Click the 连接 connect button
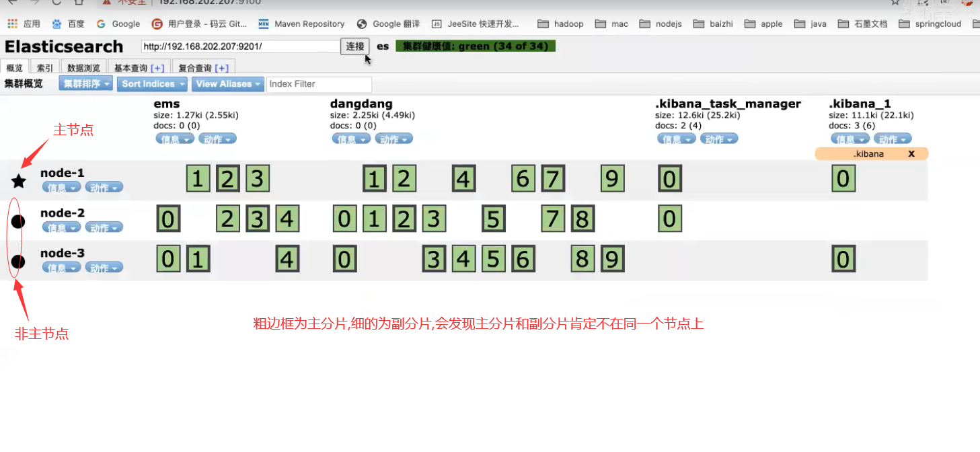 [354, 46]
